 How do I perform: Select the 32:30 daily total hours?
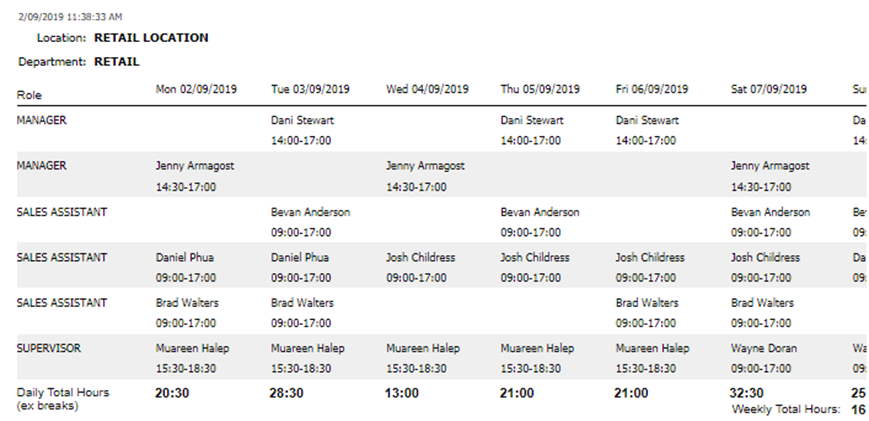(x=749, y=394)
